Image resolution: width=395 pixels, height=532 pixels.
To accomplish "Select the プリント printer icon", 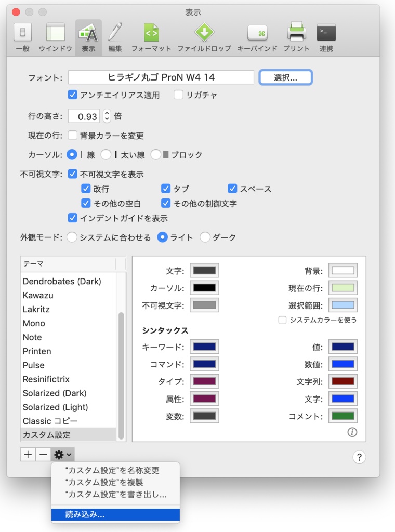I will click(296, 34).
